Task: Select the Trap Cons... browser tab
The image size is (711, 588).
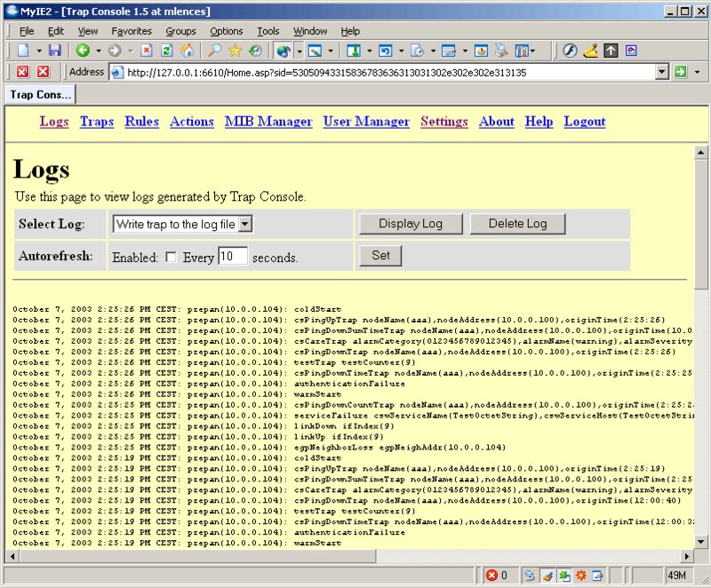Action: 40,95
